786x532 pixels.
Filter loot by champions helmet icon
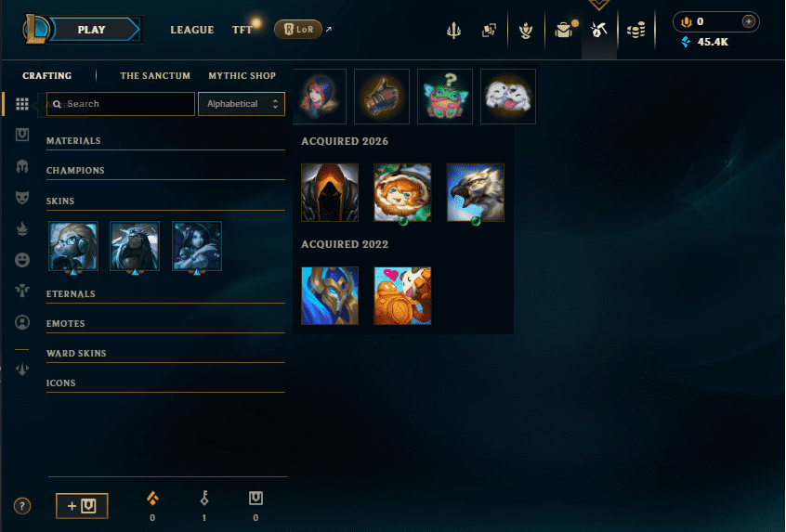(x=22, y=166)
